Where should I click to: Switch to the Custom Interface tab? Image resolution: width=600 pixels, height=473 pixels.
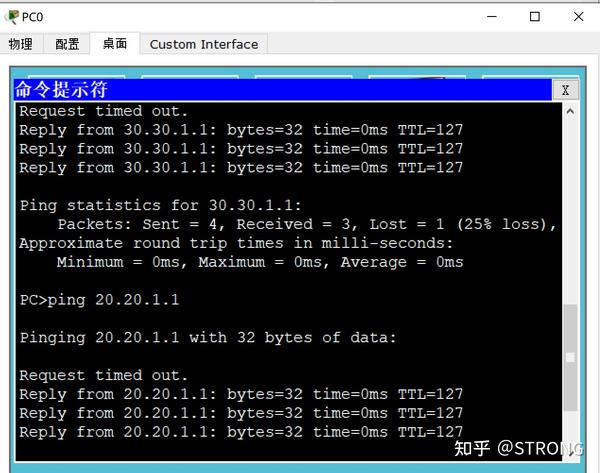(x=204, y=44)
